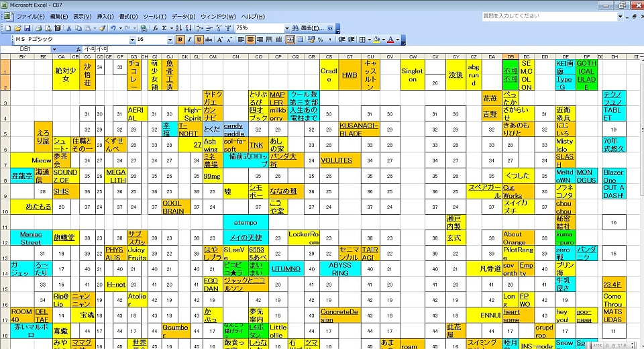Open Print Preview from the toolbar
The width and height of the screenshot is (644, 349).
coord(48,28)
